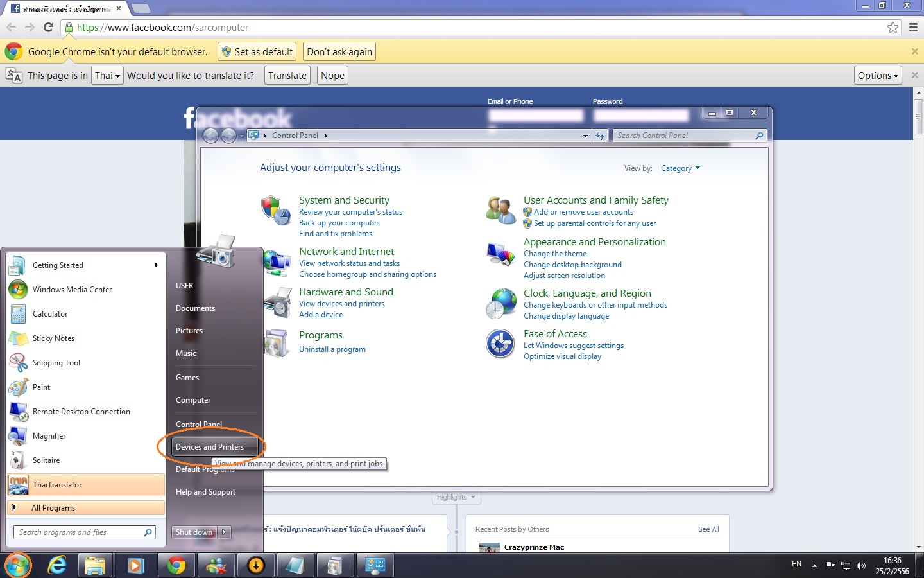Click Don't ask again button
The width and height of the screenshot is (924, 578).
tap(339, 51)
